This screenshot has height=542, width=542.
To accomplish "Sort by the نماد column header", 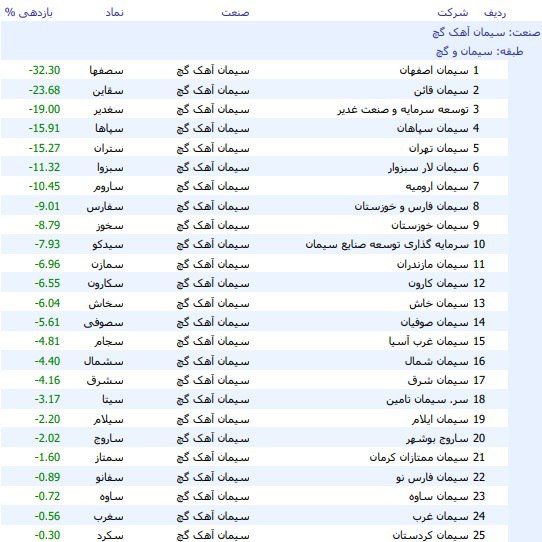I will point(115,13).
